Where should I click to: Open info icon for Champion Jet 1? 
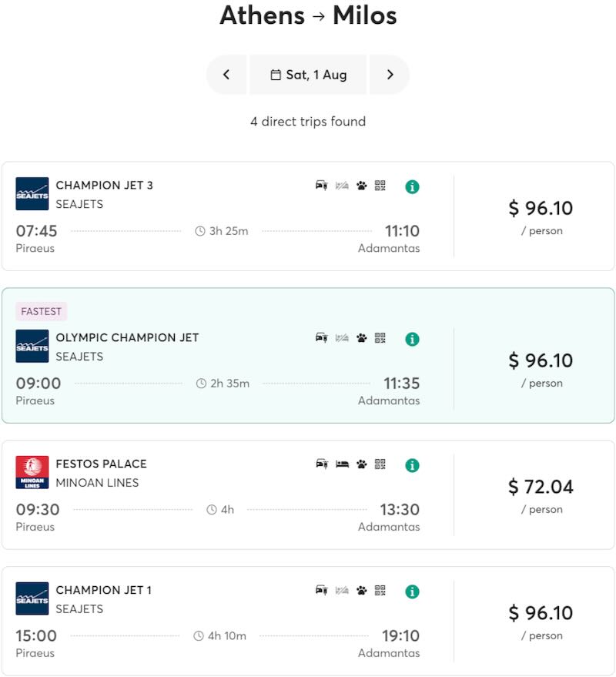[412, 592]
